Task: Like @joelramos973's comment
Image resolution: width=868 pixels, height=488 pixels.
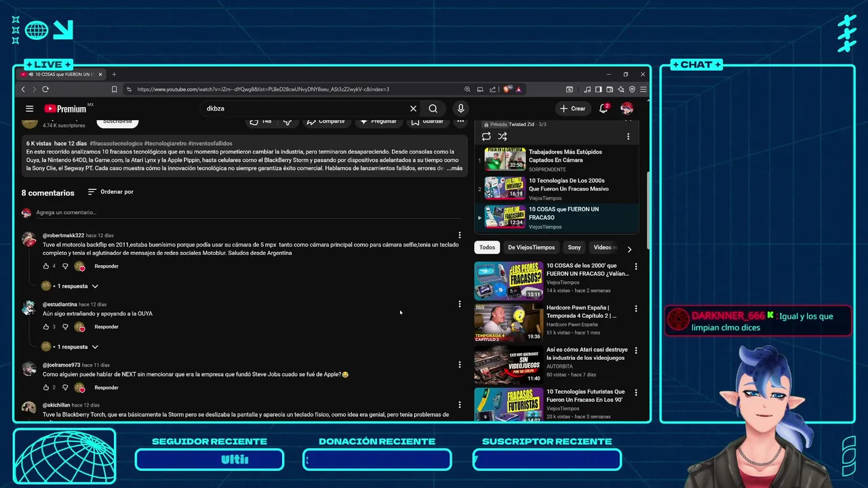Action: tap(46, 388)
